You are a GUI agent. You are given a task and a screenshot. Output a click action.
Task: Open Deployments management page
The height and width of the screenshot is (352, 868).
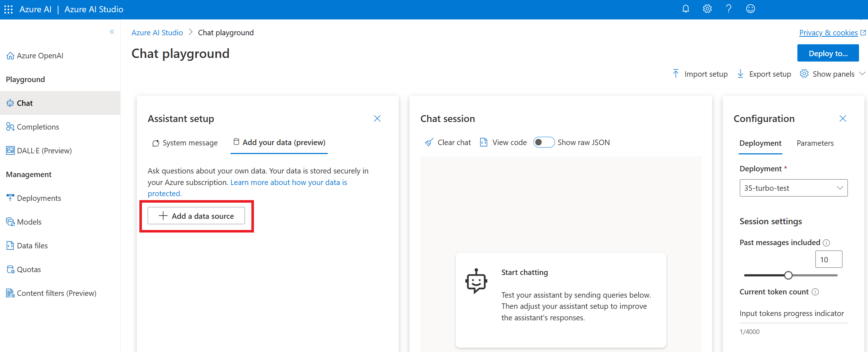click(33, 198)
